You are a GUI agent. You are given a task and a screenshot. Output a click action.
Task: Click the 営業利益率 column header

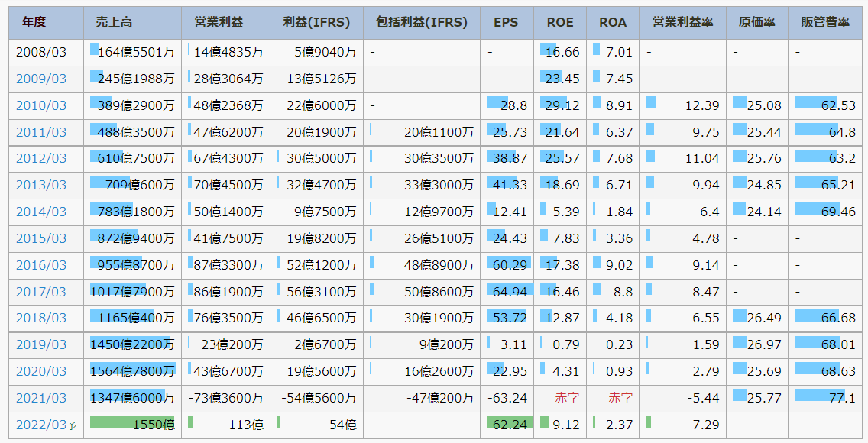(682, 23)
